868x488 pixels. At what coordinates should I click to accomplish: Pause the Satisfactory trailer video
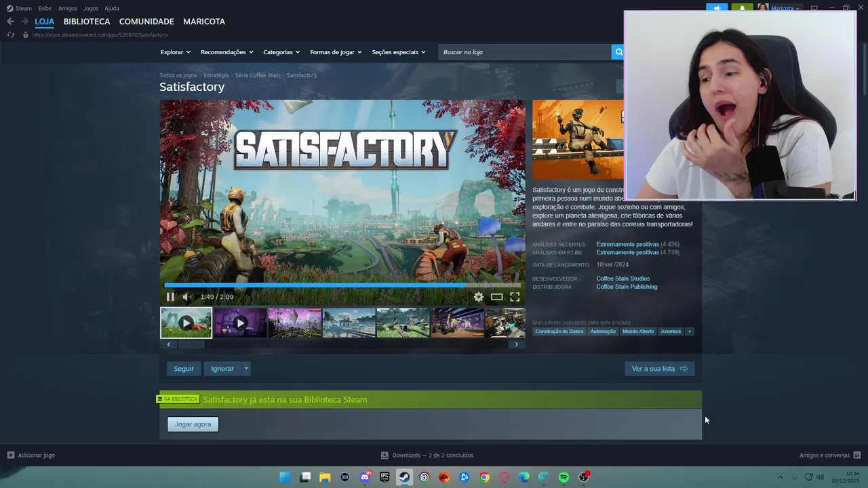[x=170, y=297]
